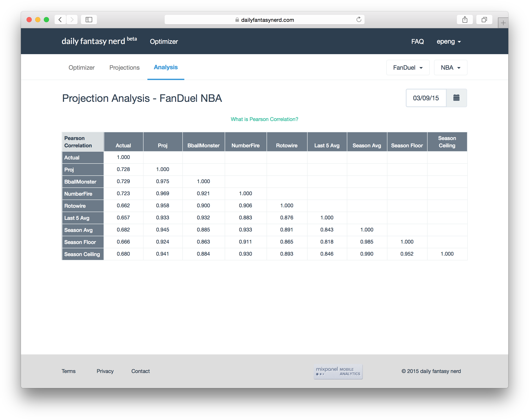
Task: Click the browser back arrow
Action: pyautogui.click(x=60, y=20)
